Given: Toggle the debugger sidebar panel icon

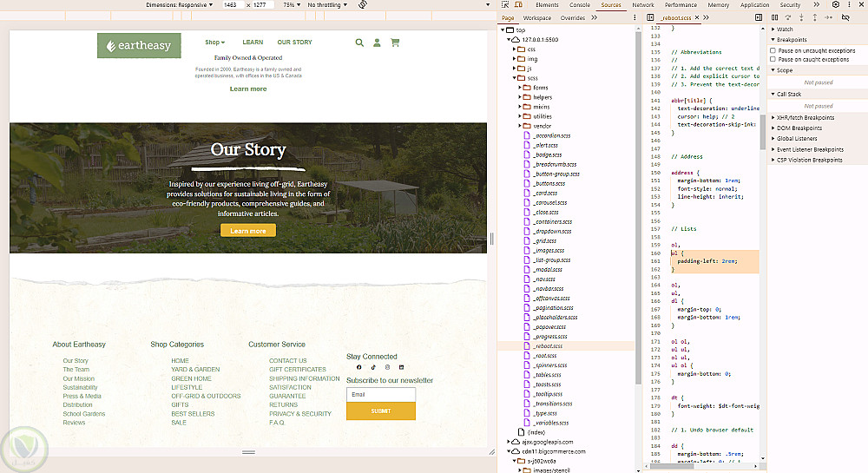Looking at the screenshot, I should [759, 17].
